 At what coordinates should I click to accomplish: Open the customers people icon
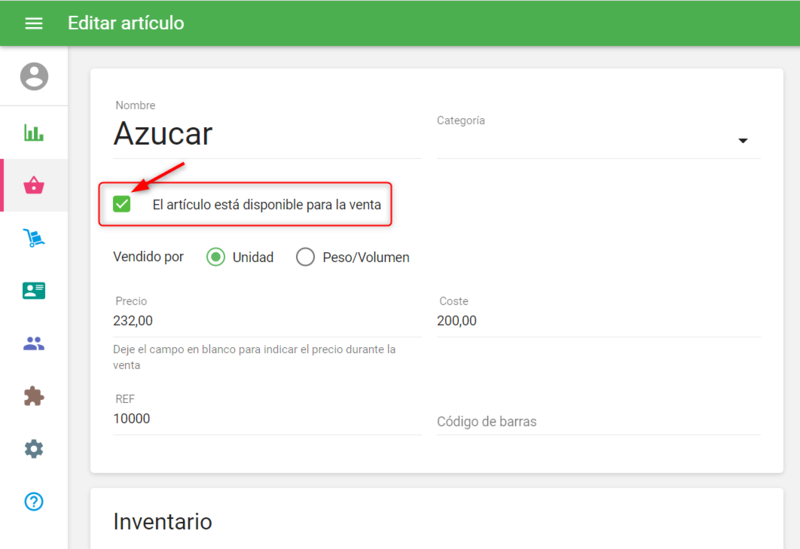(x=34, y=344)
